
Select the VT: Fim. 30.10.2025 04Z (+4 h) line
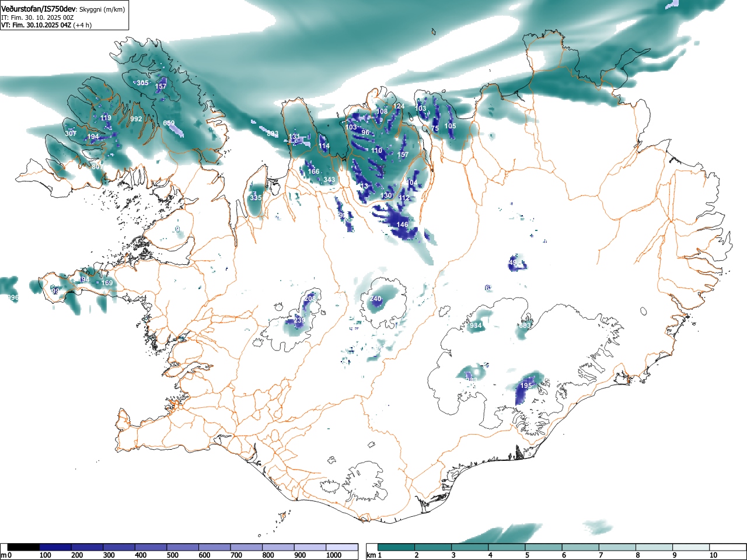[x=46, y=25]
